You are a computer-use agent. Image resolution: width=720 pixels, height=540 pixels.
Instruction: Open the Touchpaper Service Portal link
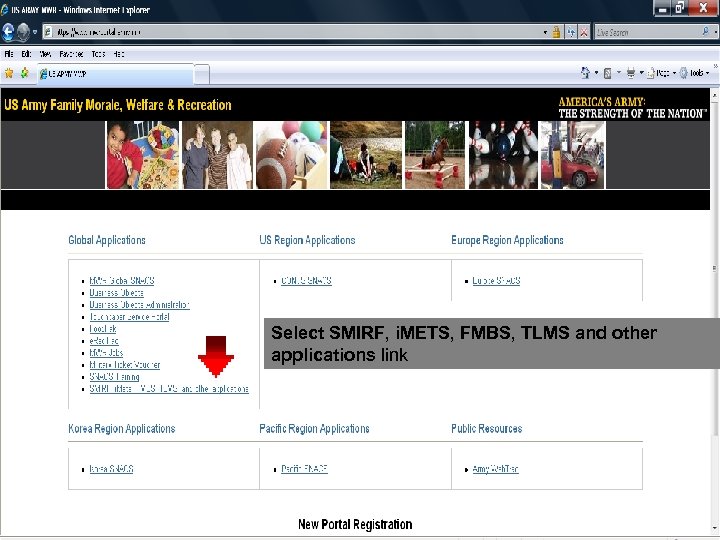[x=129, y=317]
